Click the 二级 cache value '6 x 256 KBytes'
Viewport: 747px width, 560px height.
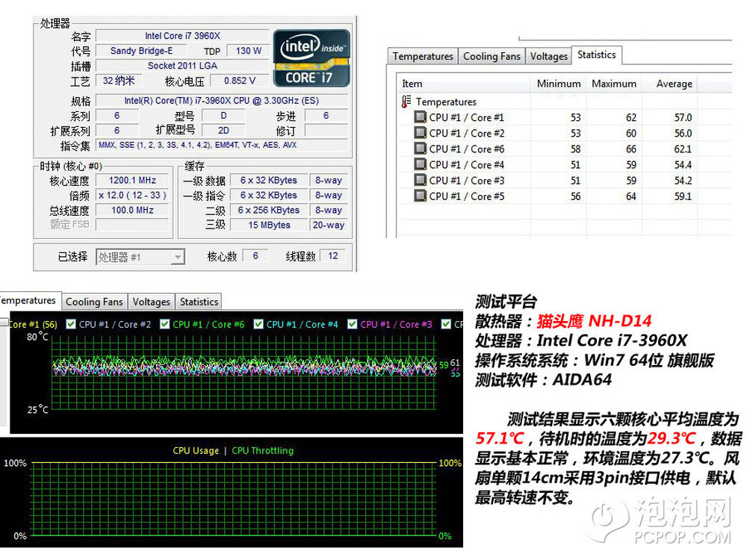pyautogui.click(x=269, y=210)
